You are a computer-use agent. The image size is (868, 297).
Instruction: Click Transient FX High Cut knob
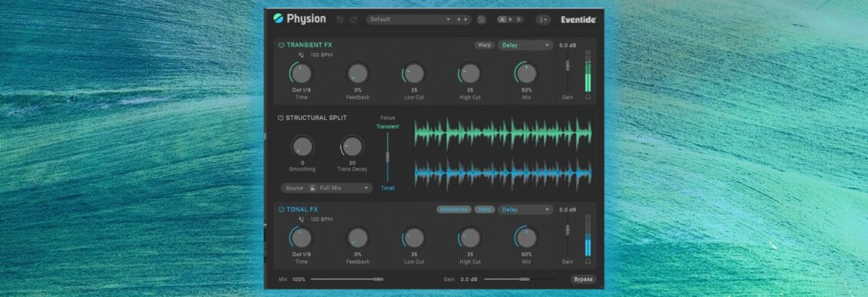click(470, 73)
